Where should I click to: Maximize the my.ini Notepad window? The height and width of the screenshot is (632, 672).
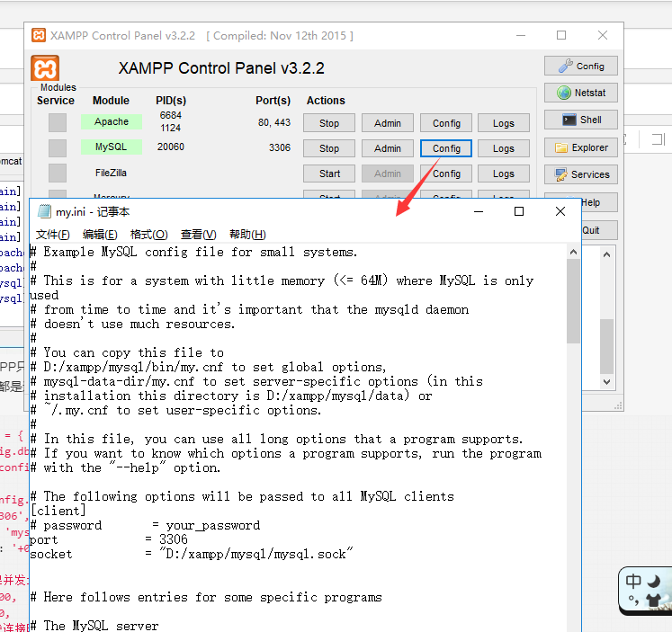519,211
